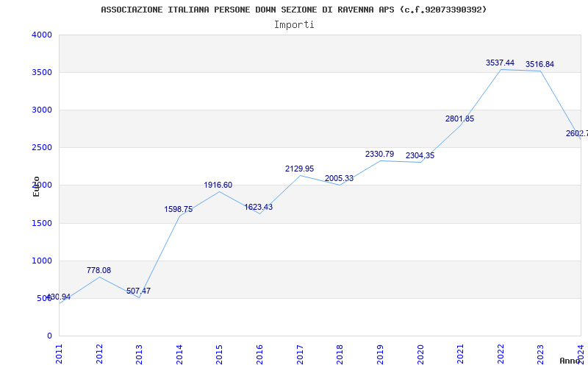This screenshot has width=588, height=368.
Task: Click the y-axis tick 0
Action: tap(49, 336)
